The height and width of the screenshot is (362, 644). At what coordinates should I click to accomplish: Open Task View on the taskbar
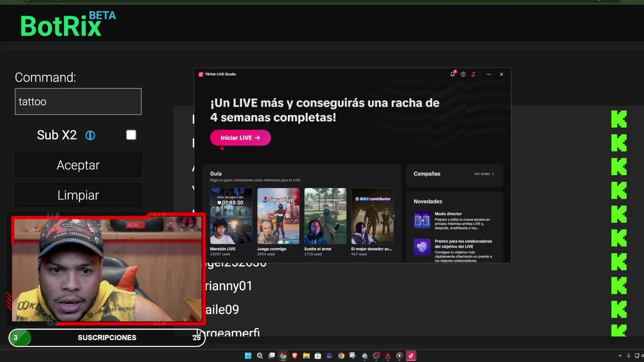[x=272, y=355]
